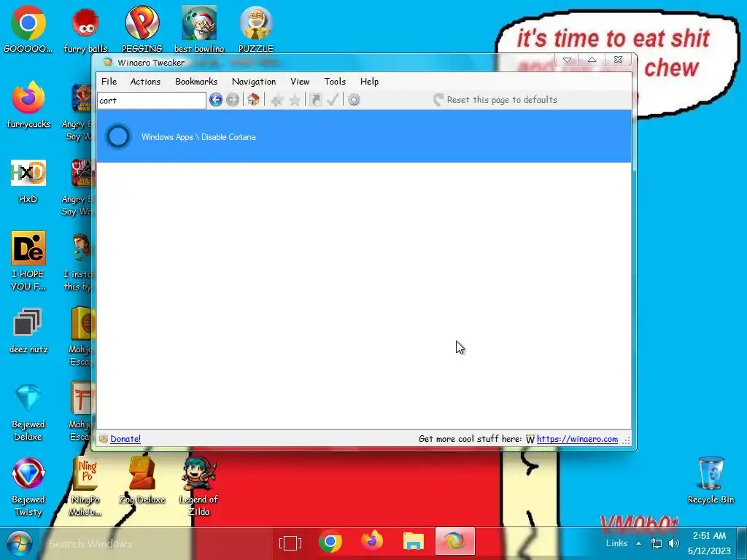The height and width of the screenshot is (560, 747).
Task: Open the NingPo MahJo... desktop icon
Action: coord(85,486)
